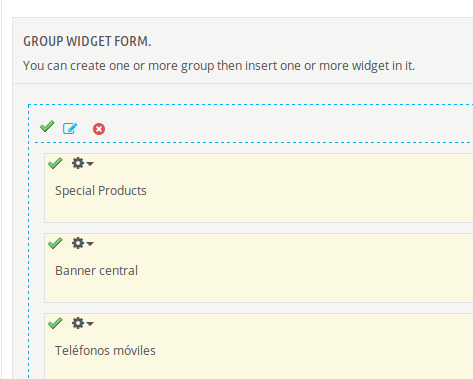This screenshot has width=473, height=379.
Task: Open the Banner central settings dropdown caret
Action: [x=90, y=244]
